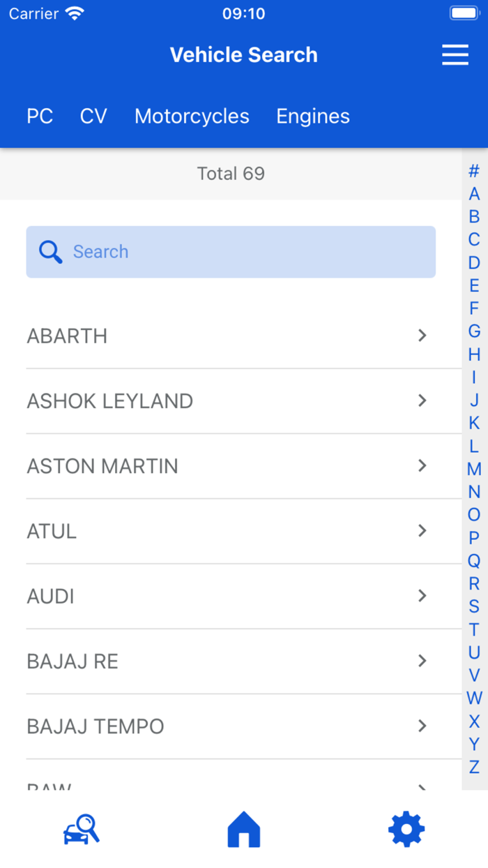Tap the magnifier icon inside the search bar
The width and height of the screenshot is (488, 868).
click(49, 251)
